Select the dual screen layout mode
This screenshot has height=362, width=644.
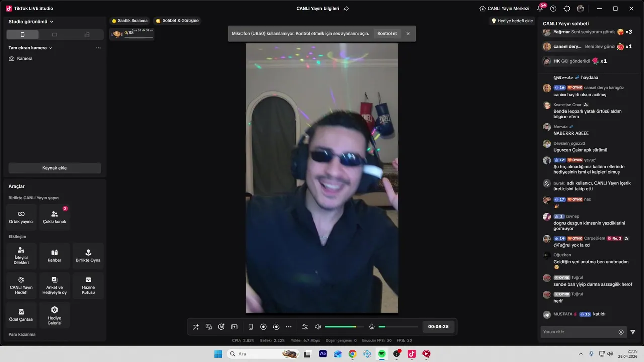tap(87, 34)
